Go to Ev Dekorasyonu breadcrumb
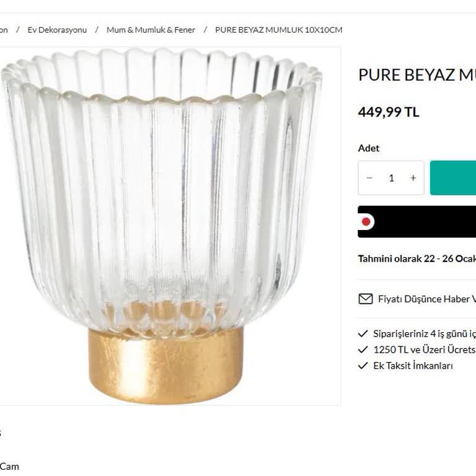476x476 pixels. (x=57, y=30)
